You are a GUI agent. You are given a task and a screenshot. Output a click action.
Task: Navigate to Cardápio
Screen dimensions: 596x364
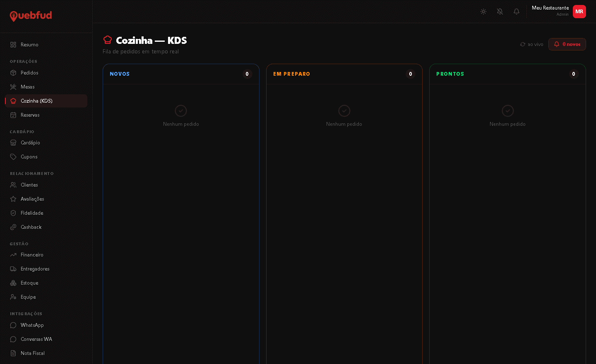[x=46, y=143]
